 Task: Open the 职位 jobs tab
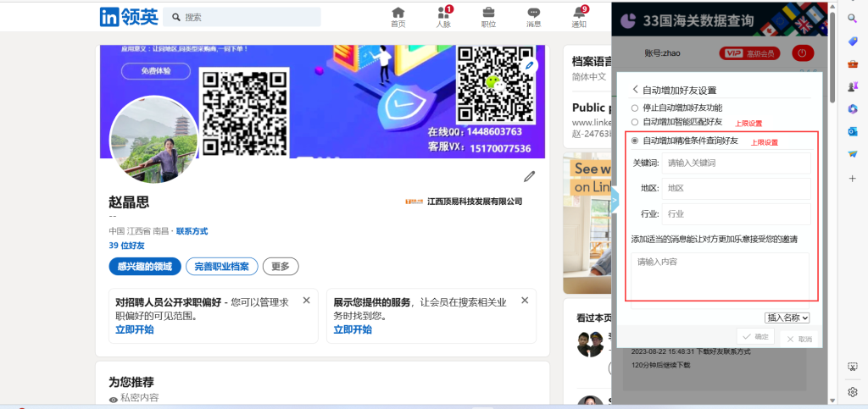[489, 16]
